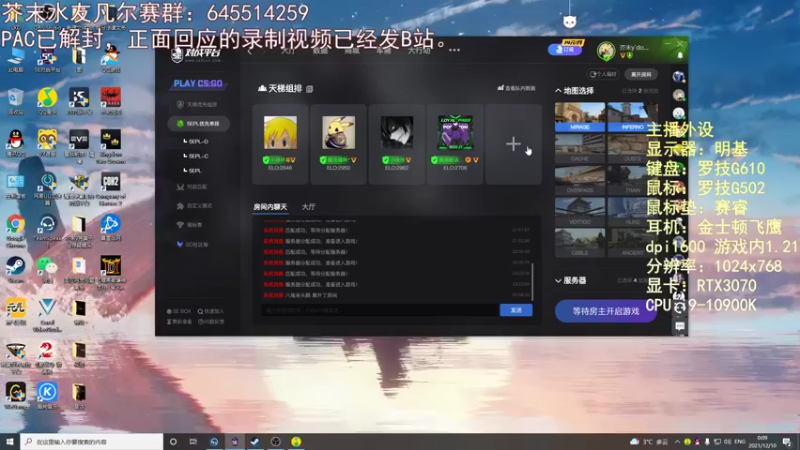
Task: Open the SEPL-D sub-item
Action: 198,141
